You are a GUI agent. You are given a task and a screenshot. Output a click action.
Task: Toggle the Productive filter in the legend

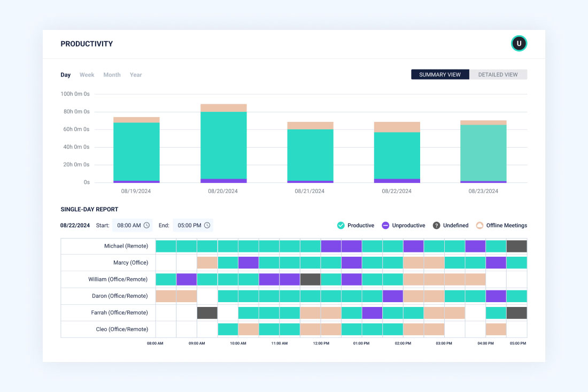(355, 225)
